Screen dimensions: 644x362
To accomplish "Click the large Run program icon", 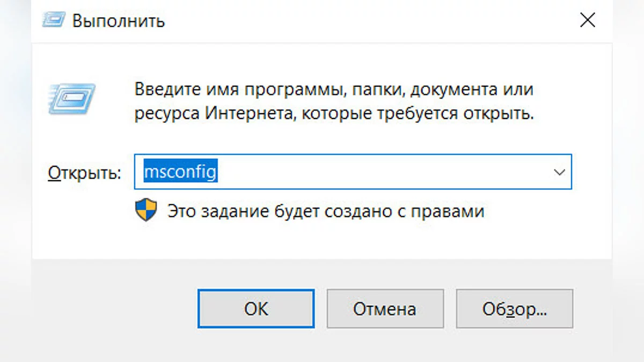I will coord(71,99).
